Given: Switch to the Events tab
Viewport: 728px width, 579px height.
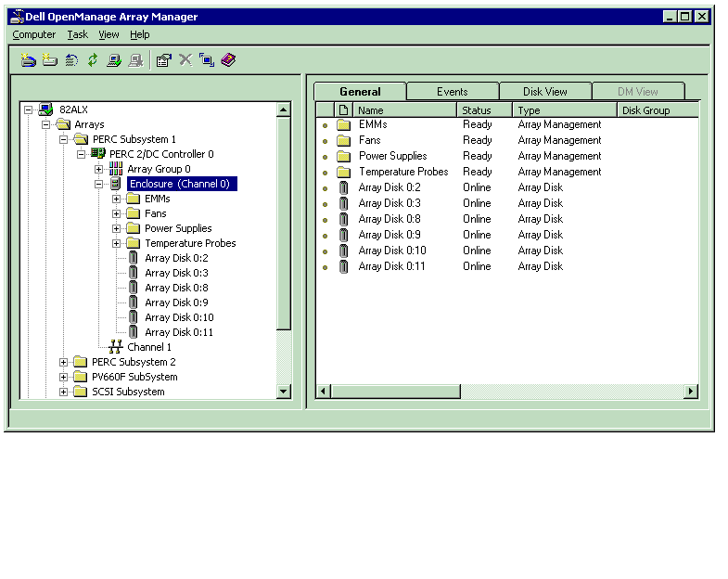Looking at the screenshot, I should pyautogui.click(x=453, y=92).
